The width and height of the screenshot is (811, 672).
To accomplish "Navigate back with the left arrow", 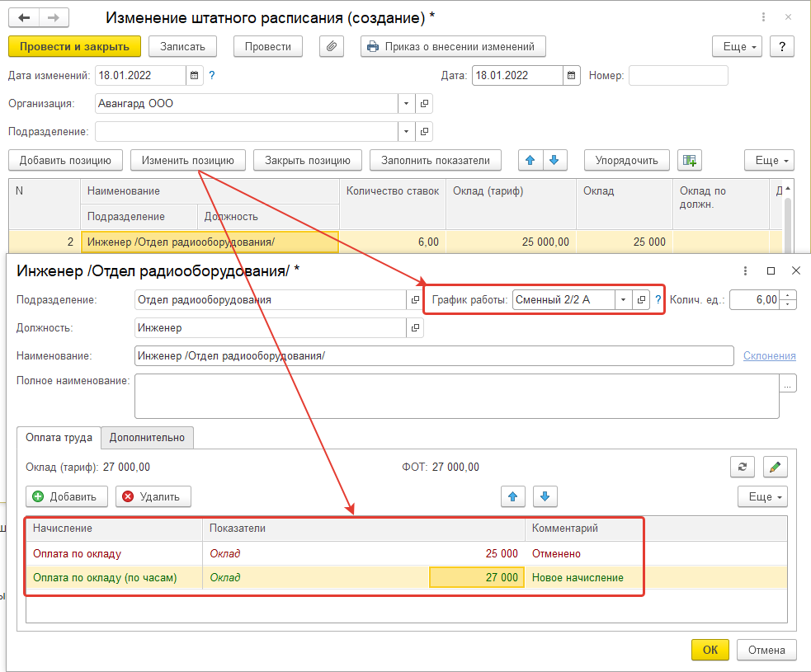I will (24, 17).
